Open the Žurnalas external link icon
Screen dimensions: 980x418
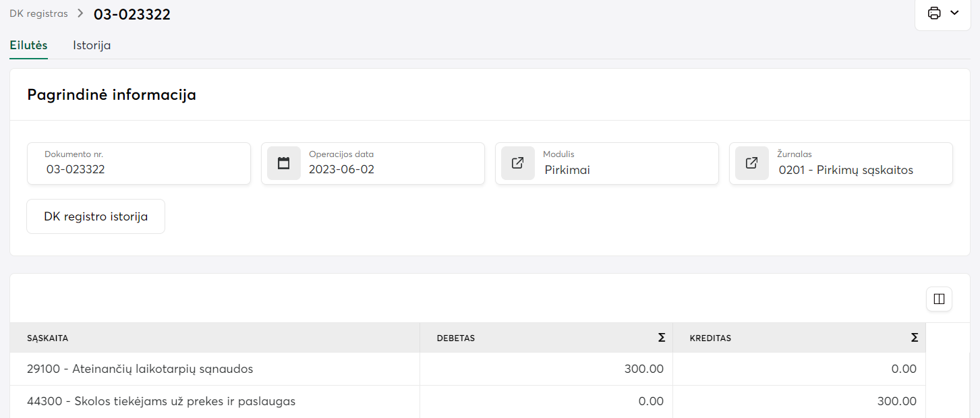752,163
